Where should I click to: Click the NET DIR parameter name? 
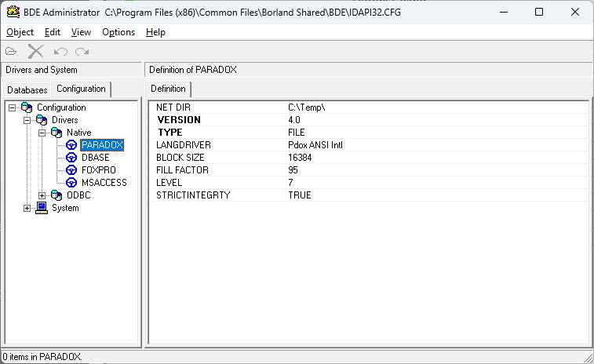click(173, 107)
